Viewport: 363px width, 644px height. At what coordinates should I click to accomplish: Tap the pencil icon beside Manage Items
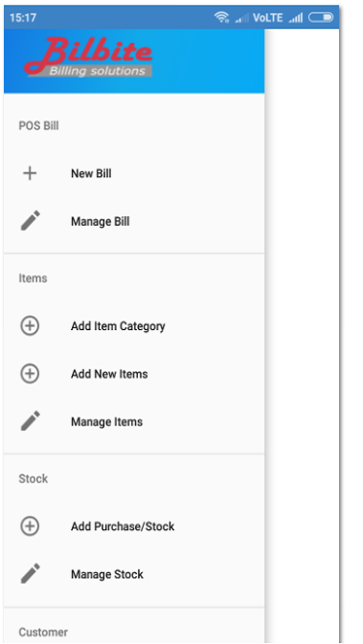pos(31,421)
